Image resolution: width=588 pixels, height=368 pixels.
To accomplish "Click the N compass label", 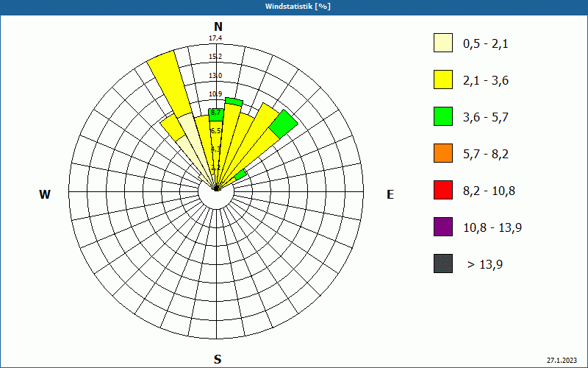I will 218,26.
